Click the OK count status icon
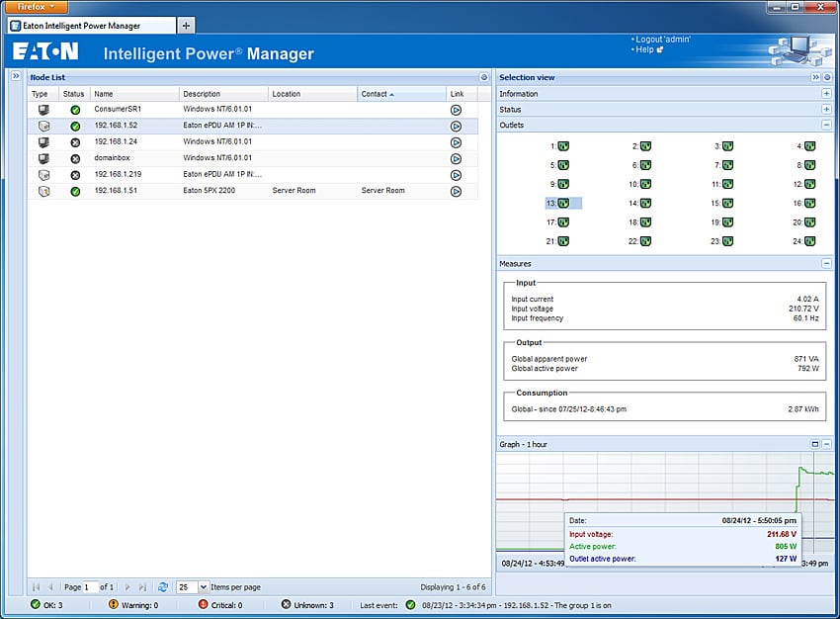 (x=36, y=604)
